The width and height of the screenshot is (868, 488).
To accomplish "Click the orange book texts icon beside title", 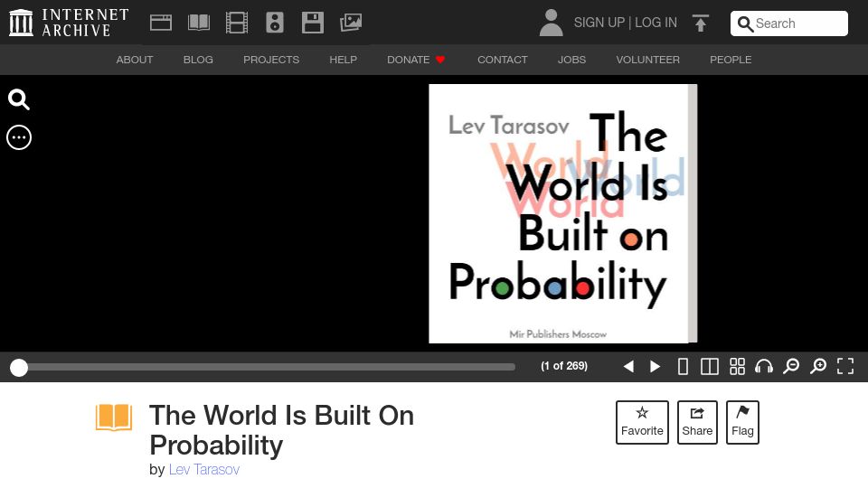I will click(114, 418).
